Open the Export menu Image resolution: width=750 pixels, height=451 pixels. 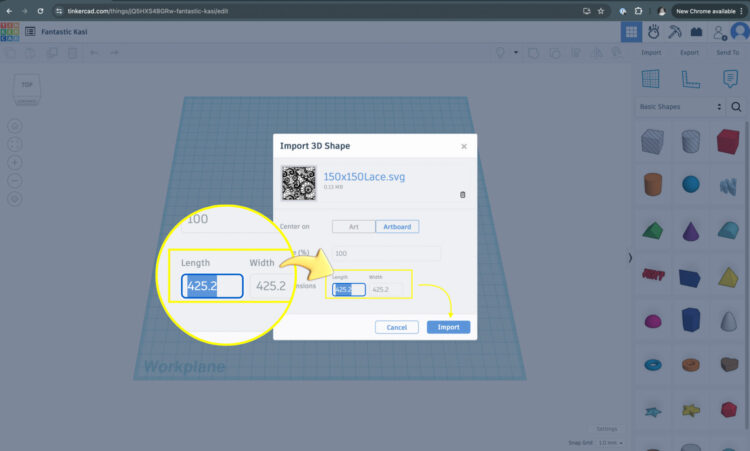(689, 52)
